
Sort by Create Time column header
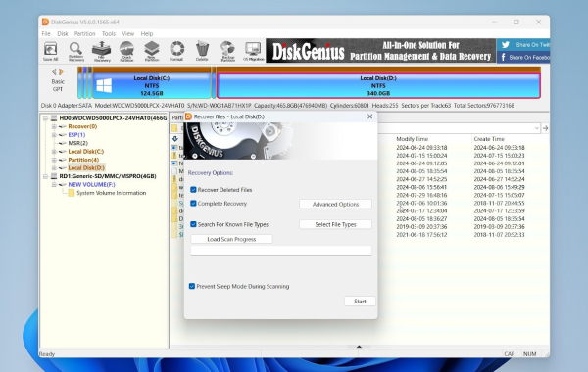click(x=489, y=139)
